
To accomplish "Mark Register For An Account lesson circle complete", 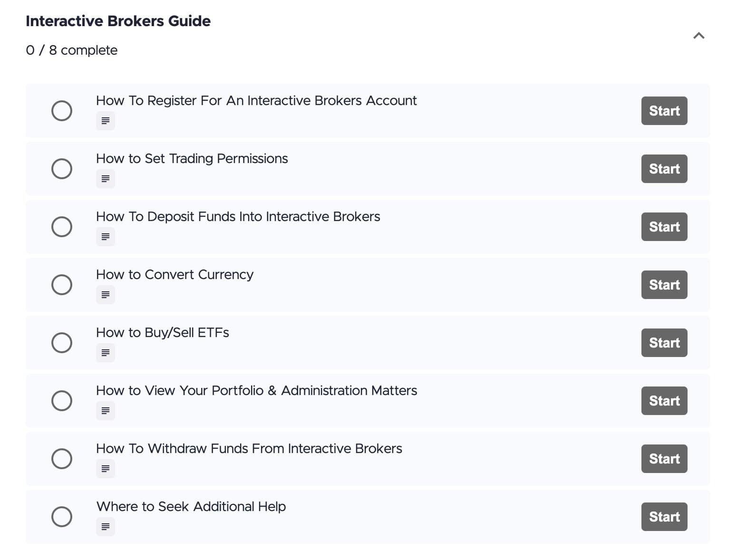I will click(62, 111).
